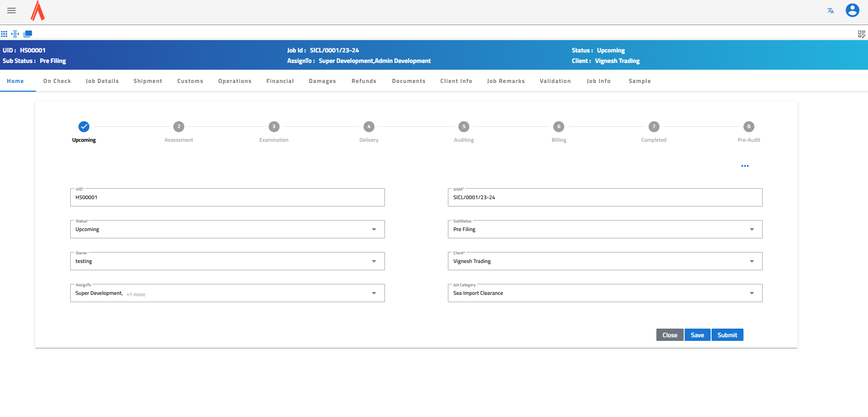Expand the Status dropdown
Image resolution: width=868 pixels, height=417 pixels.
tap(374, 229)
